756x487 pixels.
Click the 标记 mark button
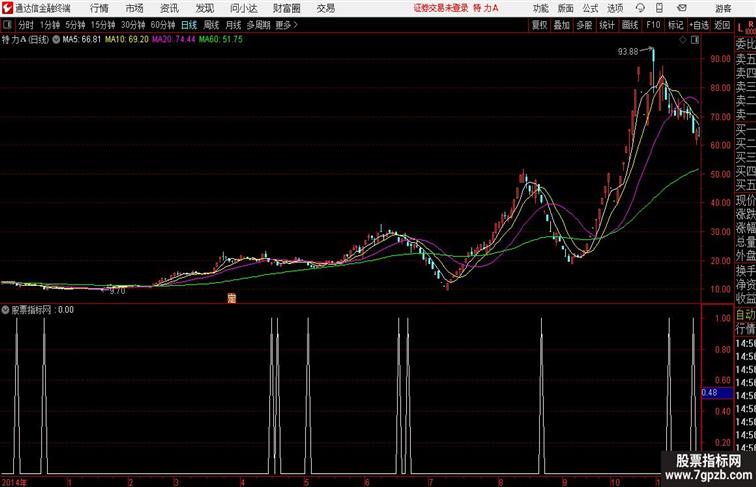click(675, 25)
